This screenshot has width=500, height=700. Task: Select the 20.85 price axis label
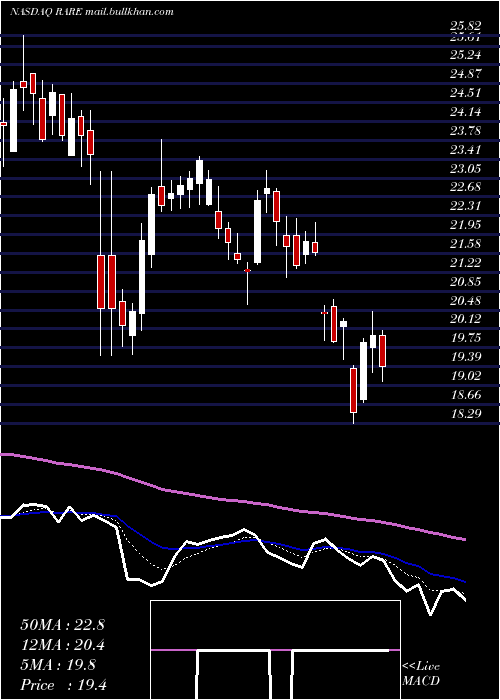tap(466, 282)
